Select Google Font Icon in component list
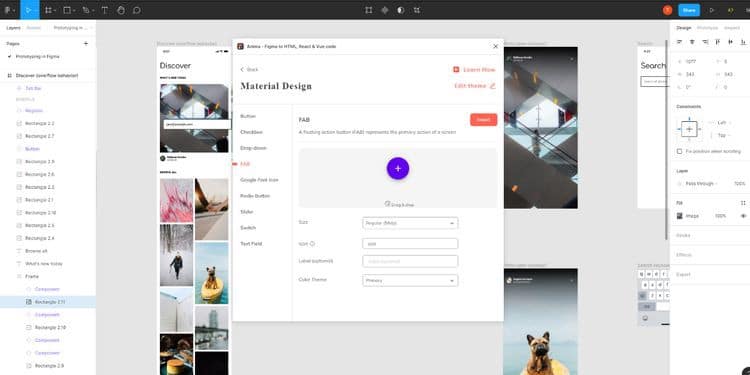Viewport: 750px width, 375px height. tap(259, 180)
